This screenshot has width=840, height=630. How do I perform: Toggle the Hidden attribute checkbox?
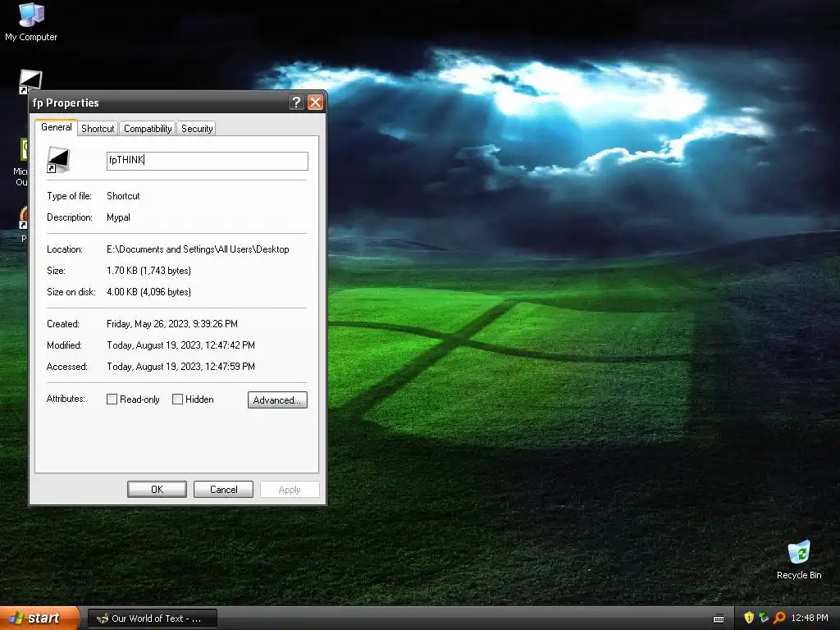177,399
